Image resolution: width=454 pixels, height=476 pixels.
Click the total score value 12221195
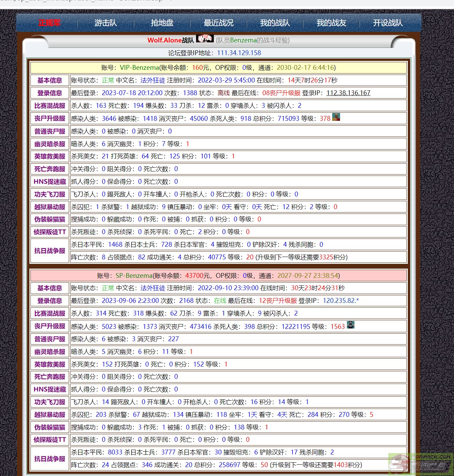click(296, 326)
